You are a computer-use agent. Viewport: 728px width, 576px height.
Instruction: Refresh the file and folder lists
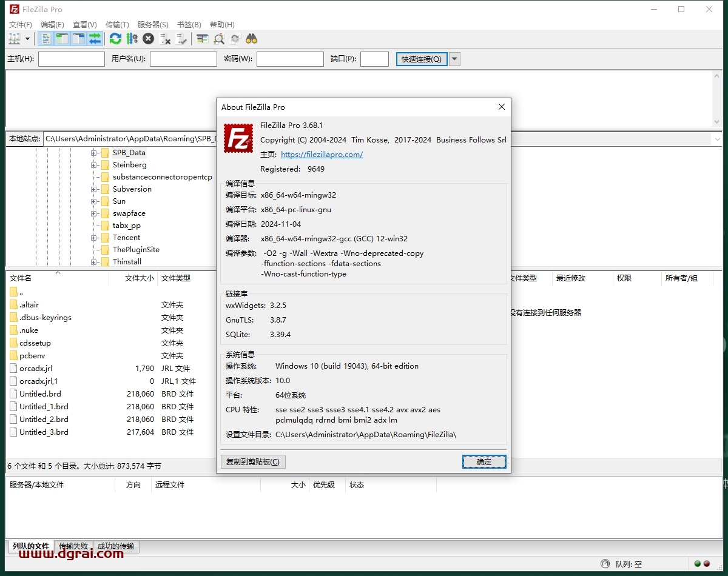click(115, 39)
